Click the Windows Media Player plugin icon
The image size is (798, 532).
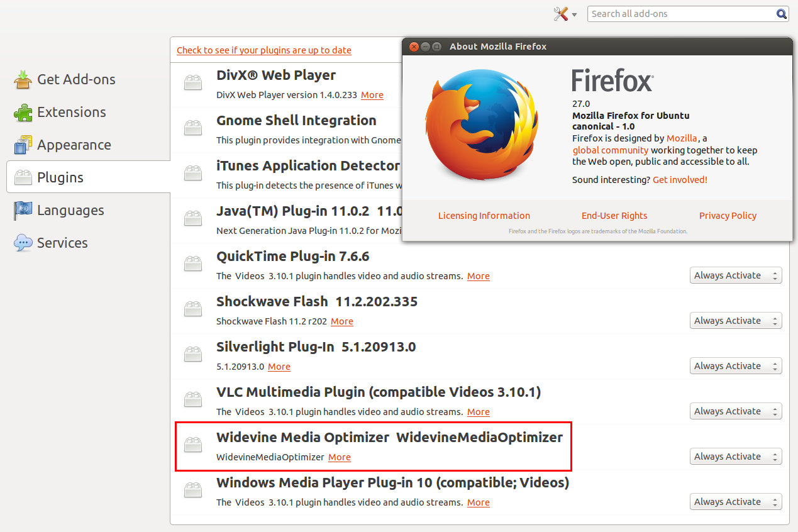pyautogui.click(x=193, y=490)
